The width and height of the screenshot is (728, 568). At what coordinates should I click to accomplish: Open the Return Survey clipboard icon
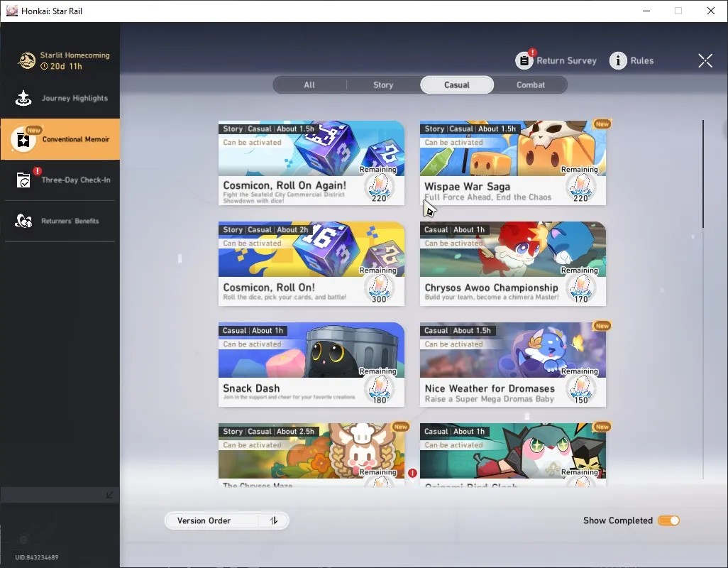524,60
